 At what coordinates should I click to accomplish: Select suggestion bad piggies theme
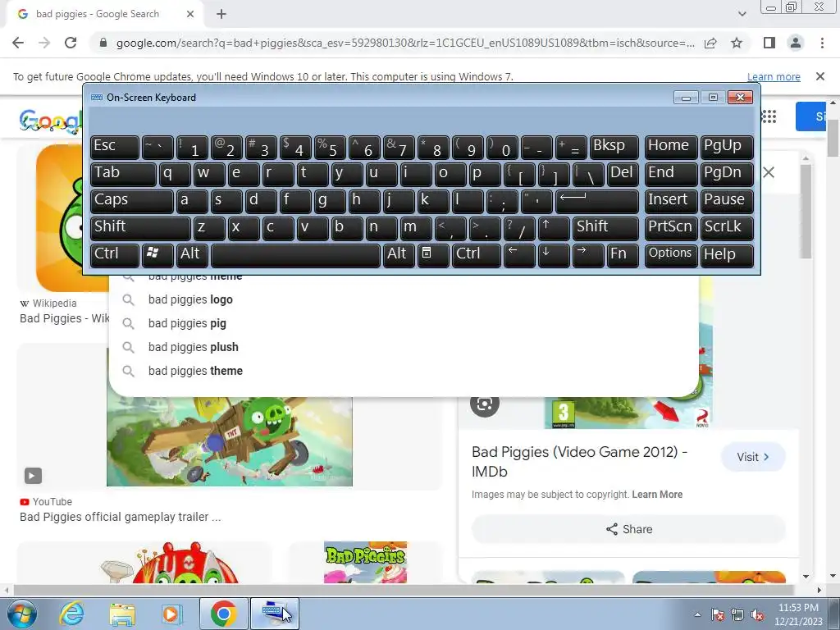coord(195,371)
